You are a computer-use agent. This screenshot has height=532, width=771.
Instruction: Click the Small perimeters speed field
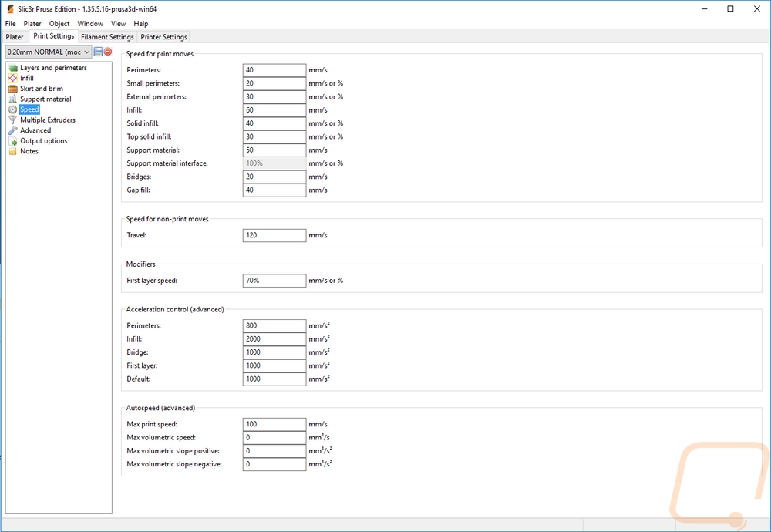coord(274,83)
